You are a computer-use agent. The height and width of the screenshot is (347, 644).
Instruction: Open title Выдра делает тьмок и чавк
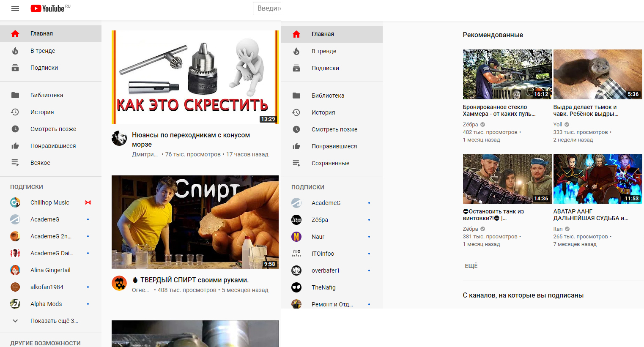coord(586,110)
